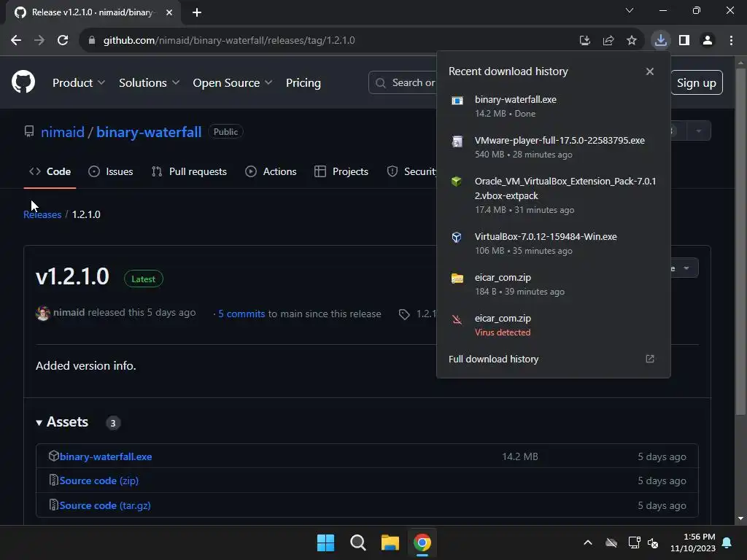This screenshot has height=560, width=747.
Task: Open full download history external-link icon
Action: [649, 359]
